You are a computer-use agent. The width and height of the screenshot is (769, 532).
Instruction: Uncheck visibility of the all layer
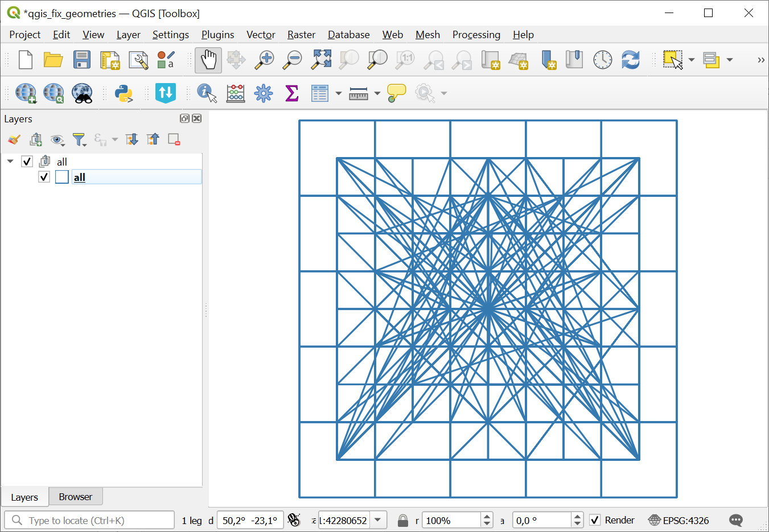pyautogui.click(x=44, y=176)
